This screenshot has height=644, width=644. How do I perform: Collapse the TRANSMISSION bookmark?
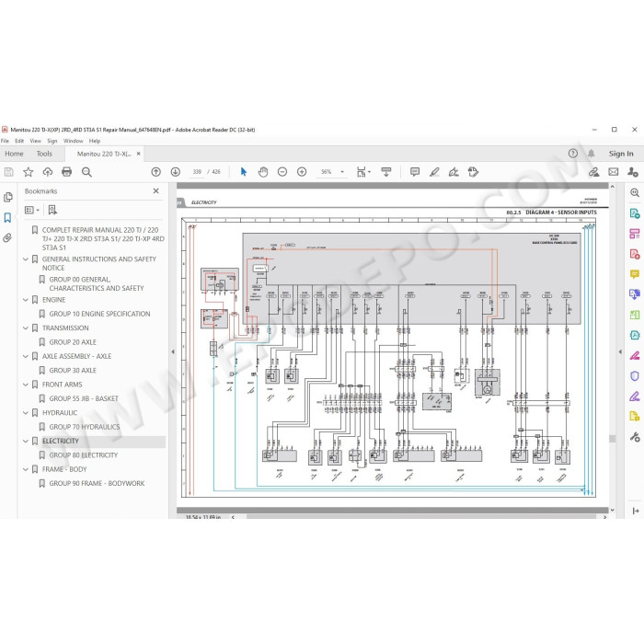pyautogui.click(x=26, y=328)
